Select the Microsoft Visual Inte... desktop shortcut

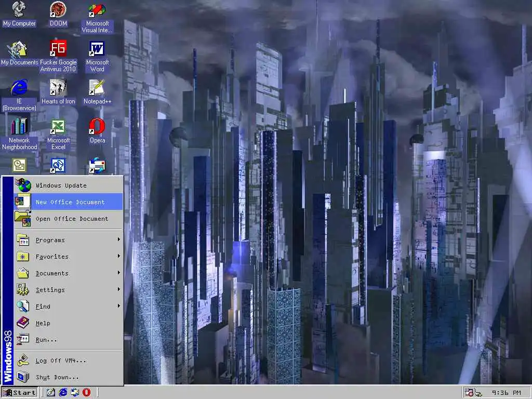[97, 18]
